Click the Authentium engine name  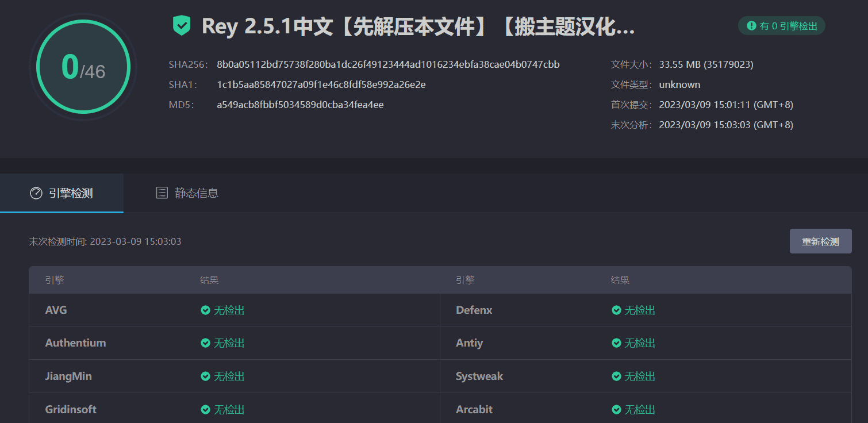click(76, 343)
